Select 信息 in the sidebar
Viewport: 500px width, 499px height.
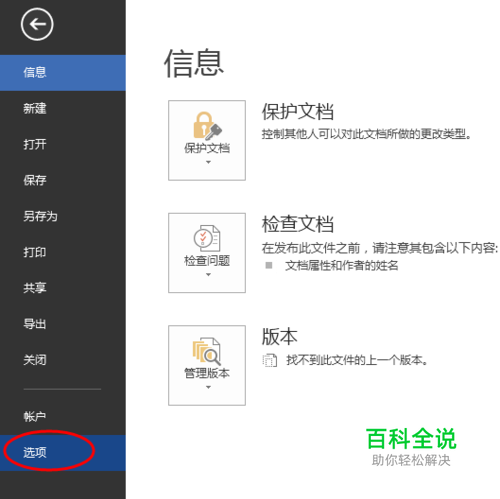point(63,73)
